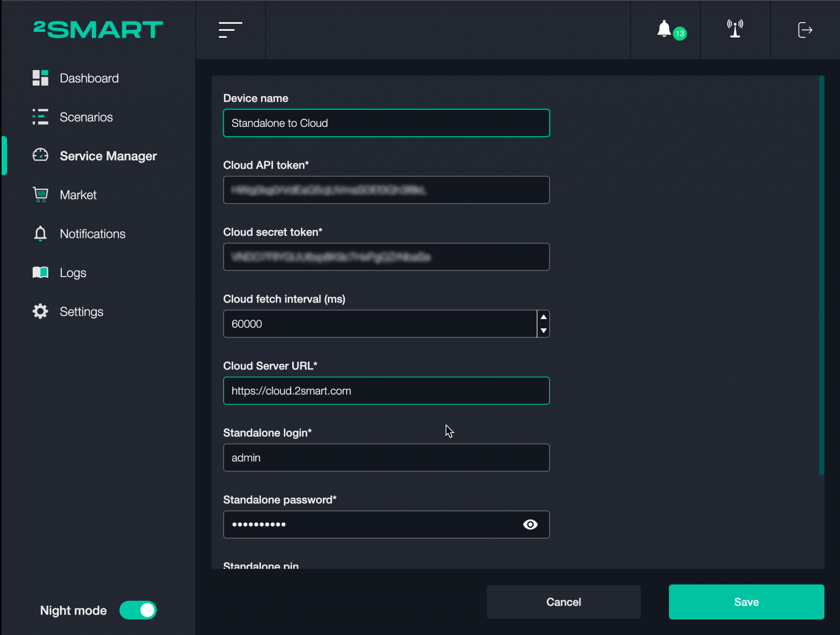Click the Cloud Server URL input field
This screenshot has width=840, height=635.
(386, 390)
